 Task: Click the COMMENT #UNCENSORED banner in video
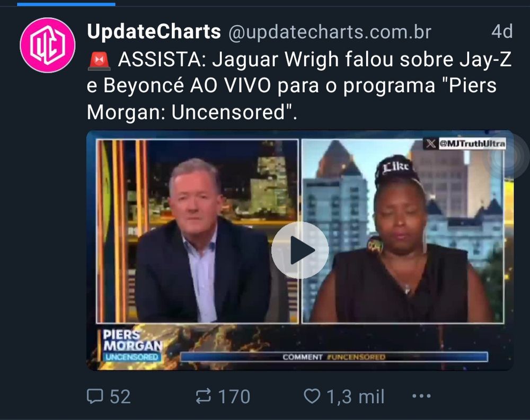334,357
